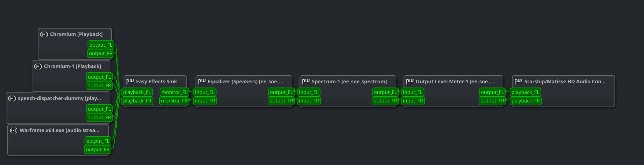
Task: Select input_FL port of Equalizer (Speakers)
Action: (x=205, y=92)
